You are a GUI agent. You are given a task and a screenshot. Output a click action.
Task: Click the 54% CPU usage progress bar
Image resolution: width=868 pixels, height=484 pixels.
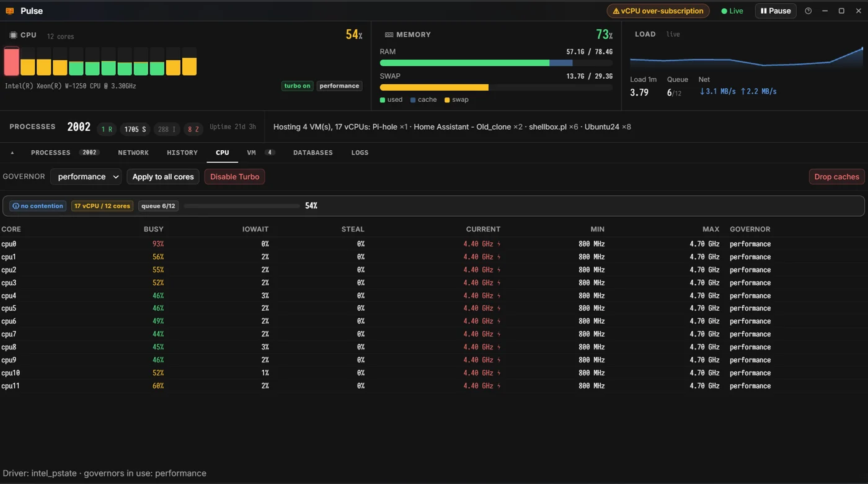[x=242, y=206]
